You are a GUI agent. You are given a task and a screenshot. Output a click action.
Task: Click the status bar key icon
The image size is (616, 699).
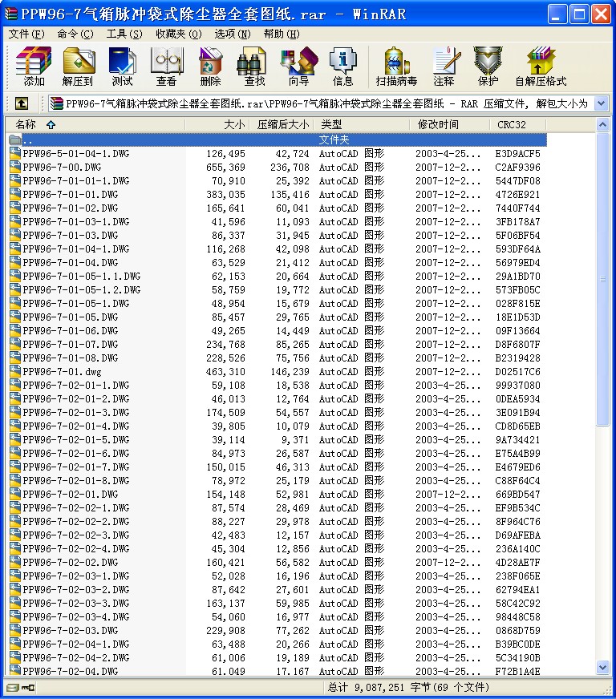pyautogui.click(x=28, y=688)
